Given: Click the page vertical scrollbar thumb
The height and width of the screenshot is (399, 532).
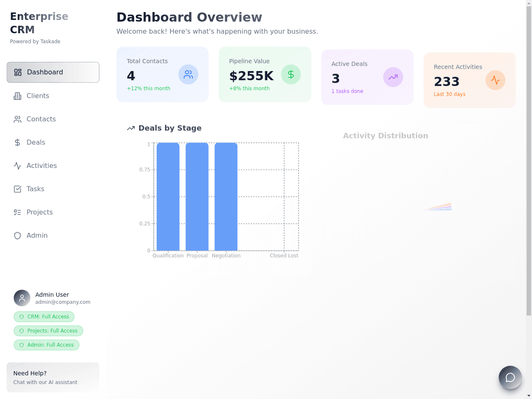Looking at the screenshot, I should [529, 160].
